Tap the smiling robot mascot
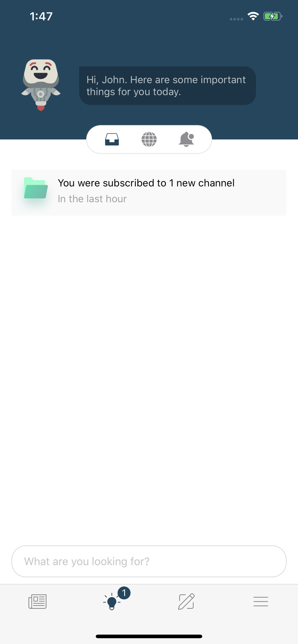The image size is (298, 644). tap(41, 85)
